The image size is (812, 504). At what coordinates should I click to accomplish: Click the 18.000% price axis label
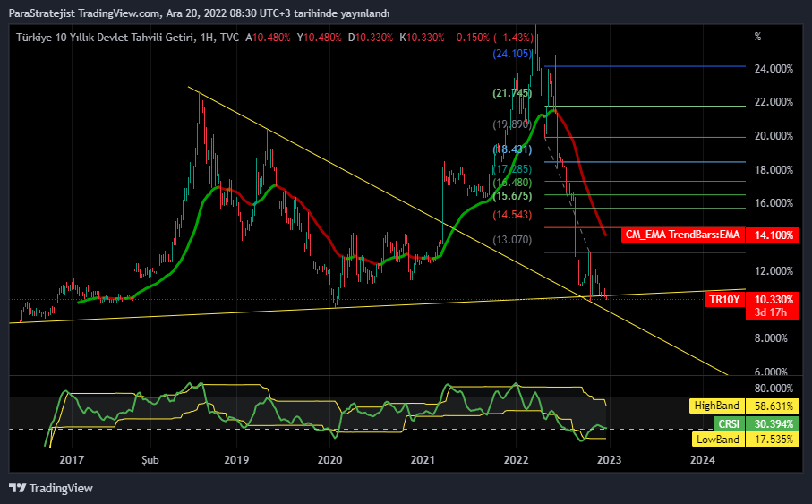point(774,169)
